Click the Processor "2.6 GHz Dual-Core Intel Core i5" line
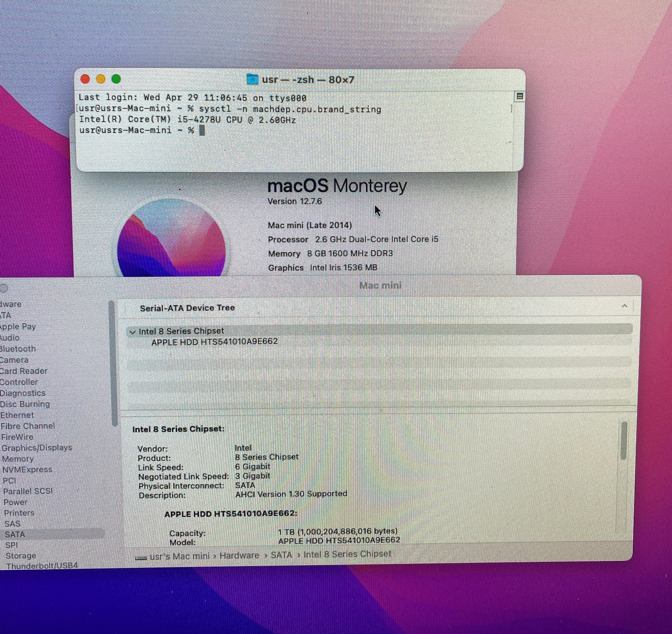Screen dimensions: 672x634 point(353,239)
